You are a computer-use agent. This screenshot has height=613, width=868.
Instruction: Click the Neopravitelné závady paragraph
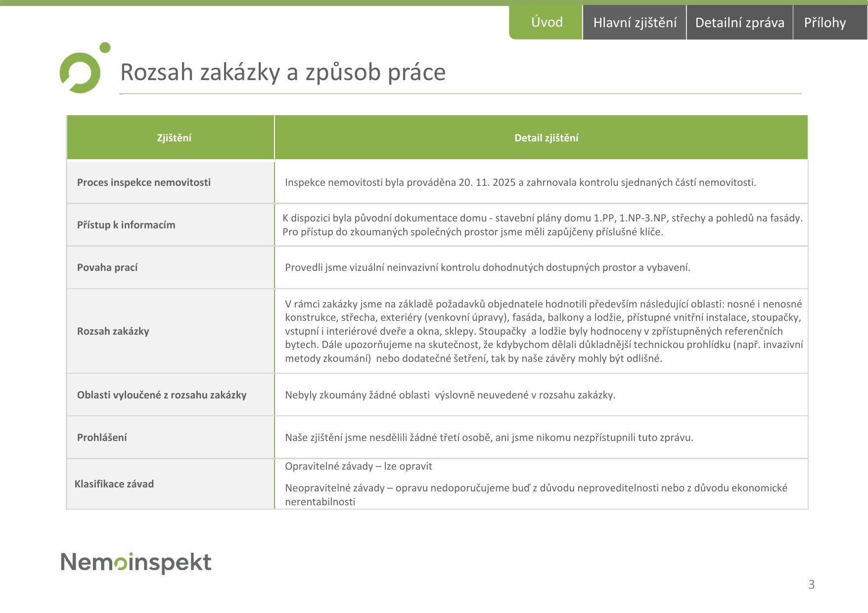(536, 495)
